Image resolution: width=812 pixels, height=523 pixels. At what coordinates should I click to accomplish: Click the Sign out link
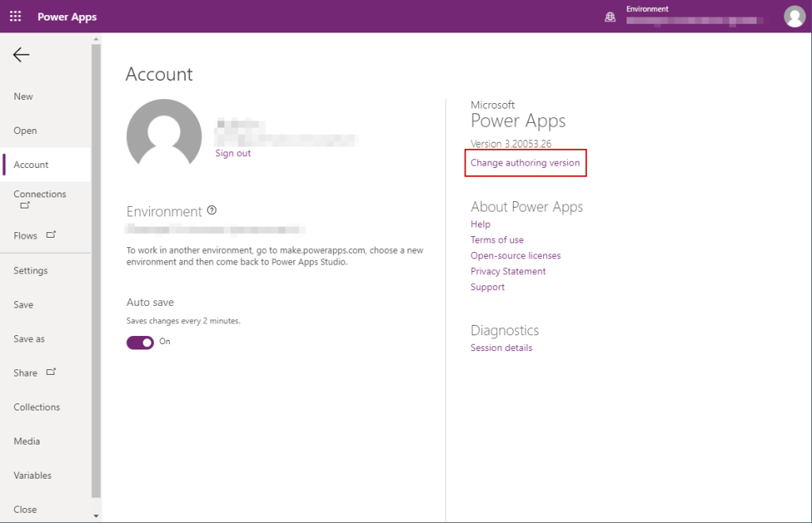233,153
